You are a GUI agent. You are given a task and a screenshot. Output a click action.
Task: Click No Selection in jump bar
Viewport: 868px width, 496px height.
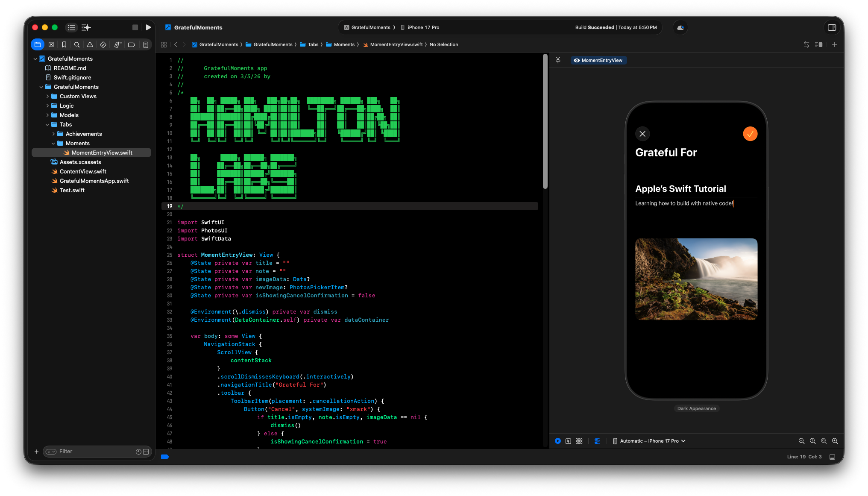[x=444, y=44]
